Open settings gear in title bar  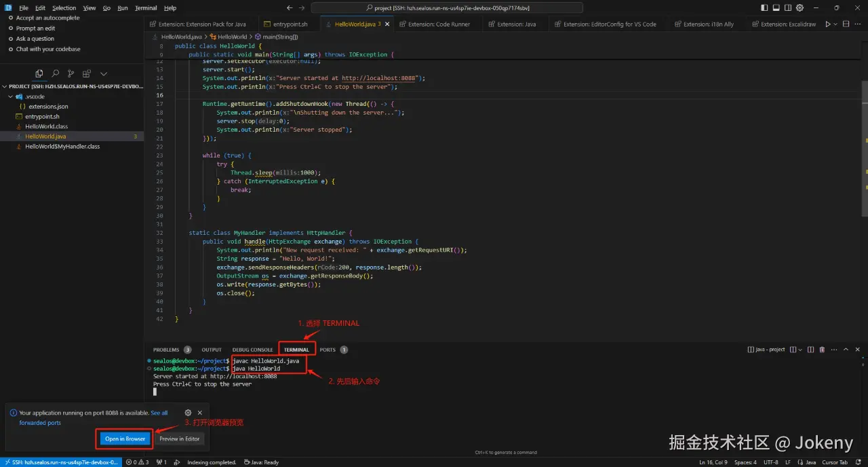[x=800, y=7]
